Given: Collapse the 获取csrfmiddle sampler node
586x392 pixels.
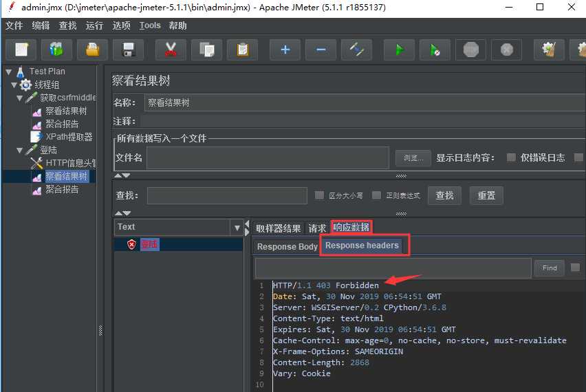Looking at the screenshot, I should click(x=20, y=98).
